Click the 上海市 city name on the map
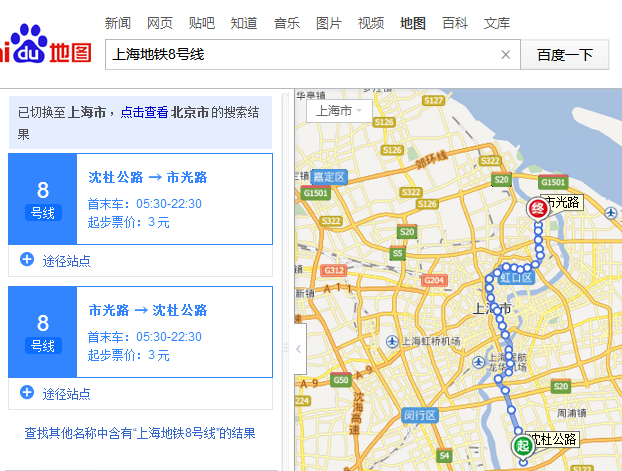This screenshot has height=471, width=622. pos(492,308)
